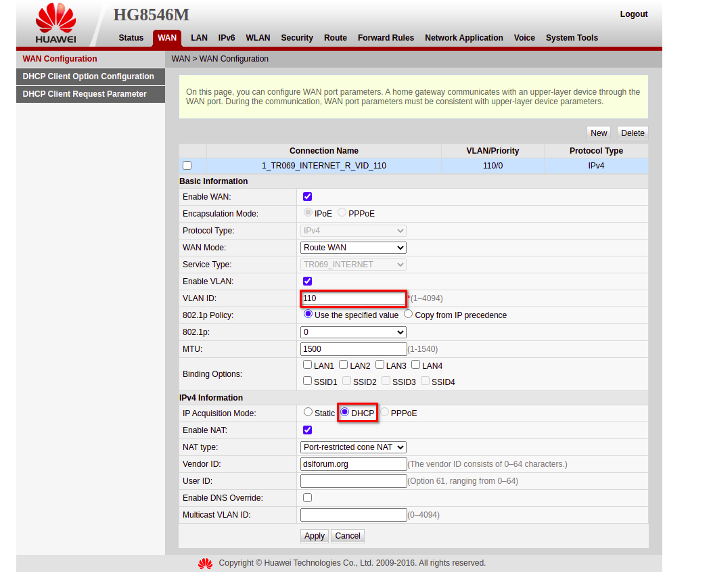The image size is (711, 588).
Task: Click the Huawei logo in header
Action: point(55,24)
